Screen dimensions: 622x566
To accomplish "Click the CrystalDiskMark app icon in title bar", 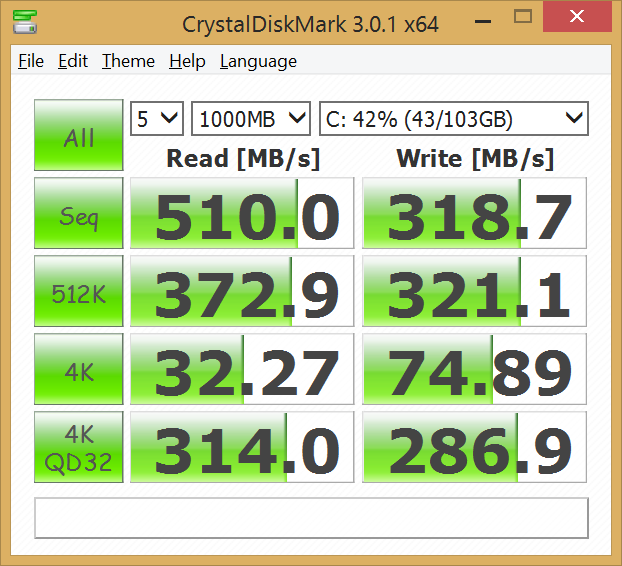I will tap(25, 22).
